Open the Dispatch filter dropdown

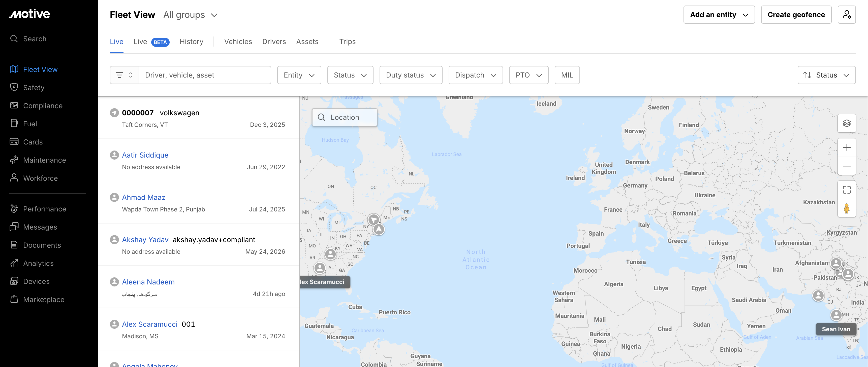(x=475, y=75)
